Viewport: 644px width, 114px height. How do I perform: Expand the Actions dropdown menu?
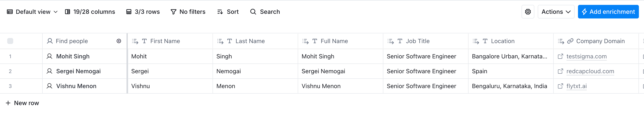click(x=556, y=12)
